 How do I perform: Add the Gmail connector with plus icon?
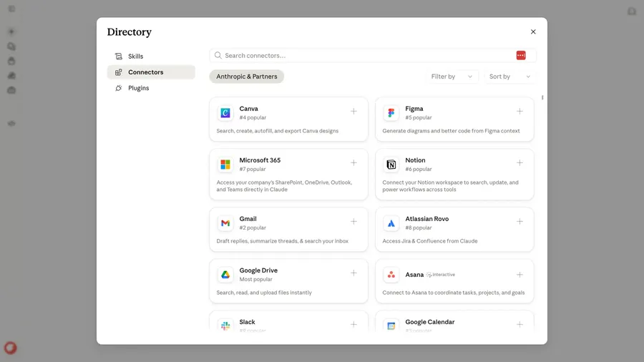(x=353, y=222)
